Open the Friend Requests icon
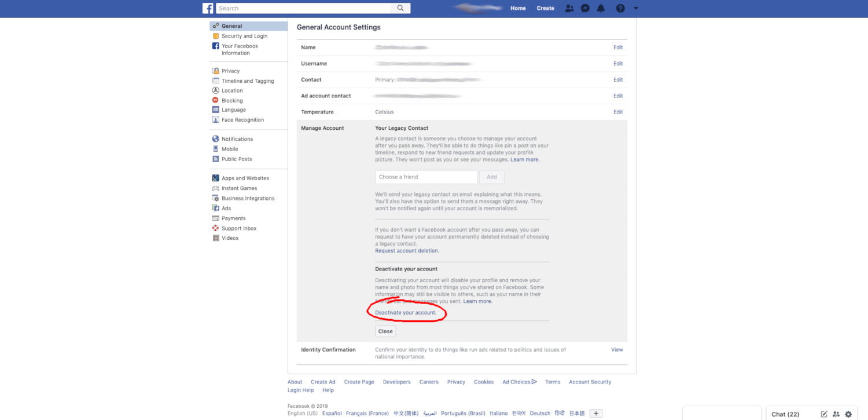 pos(569,8)
